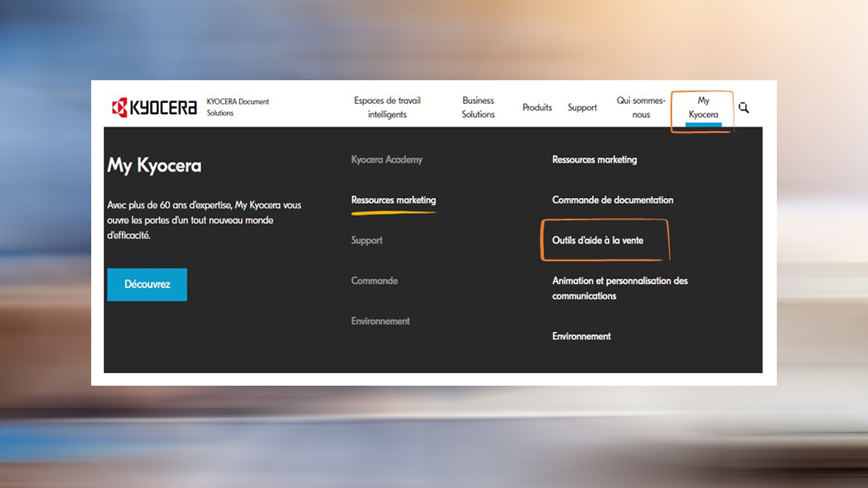868x488 pixels.
Task: Select Produits in the top navigation
Action: click(x=537, y=107)
